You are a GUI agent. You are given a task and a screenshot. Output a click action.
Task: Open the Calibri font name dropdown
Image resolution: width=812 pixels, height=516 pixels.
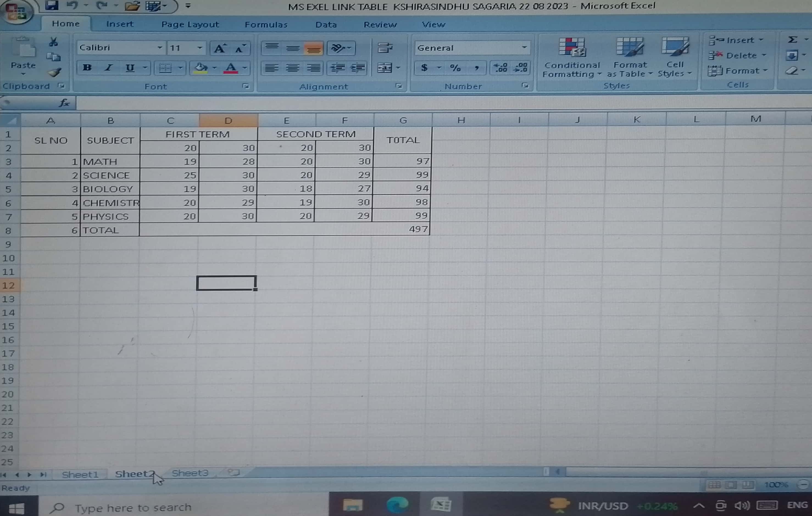pos(160,48)
